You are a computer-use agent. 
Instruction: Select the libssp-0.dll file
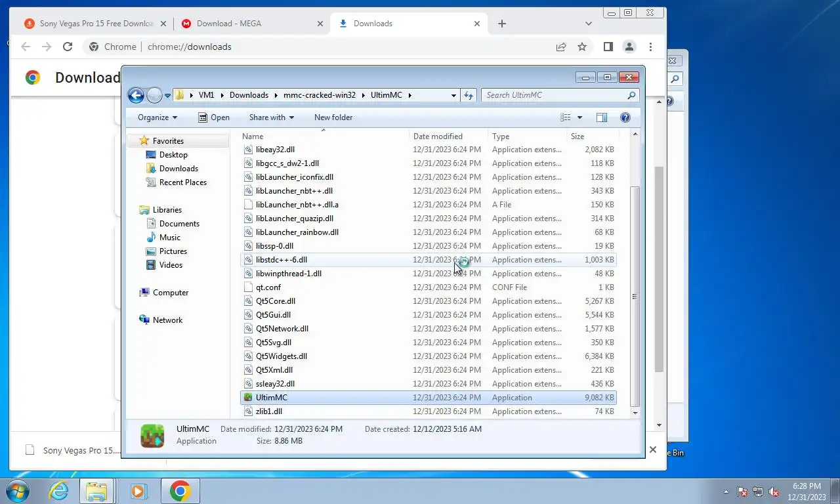[x=428, y=246]
